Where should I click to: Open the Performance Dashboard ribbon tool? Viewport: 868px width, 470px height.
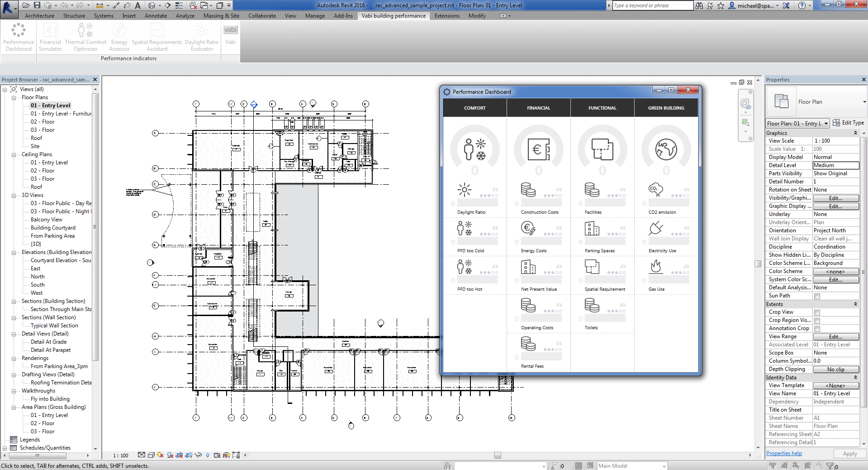19,37
